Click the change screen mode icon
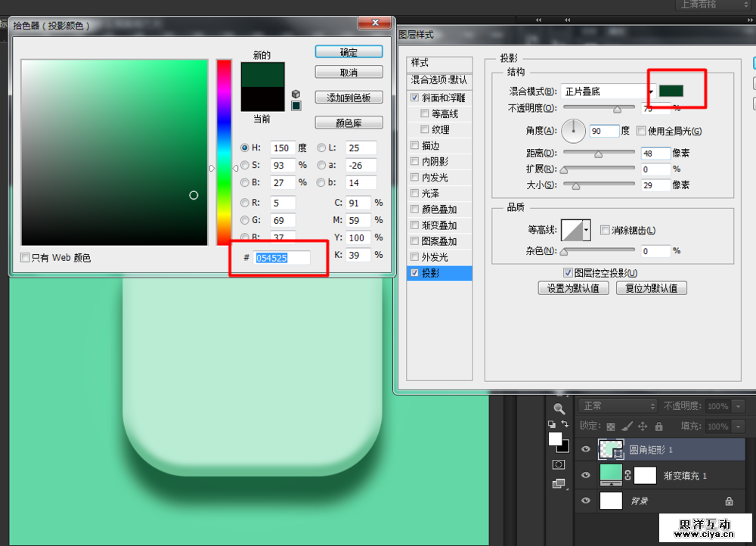The height and width of the screenshot is (546, 756). pos(559,483)
